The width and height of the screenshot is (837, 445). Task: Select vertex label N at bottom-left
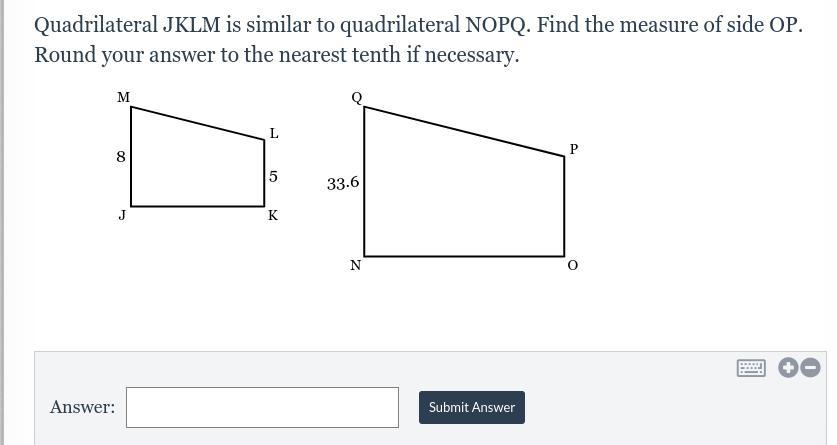[356, 265]
